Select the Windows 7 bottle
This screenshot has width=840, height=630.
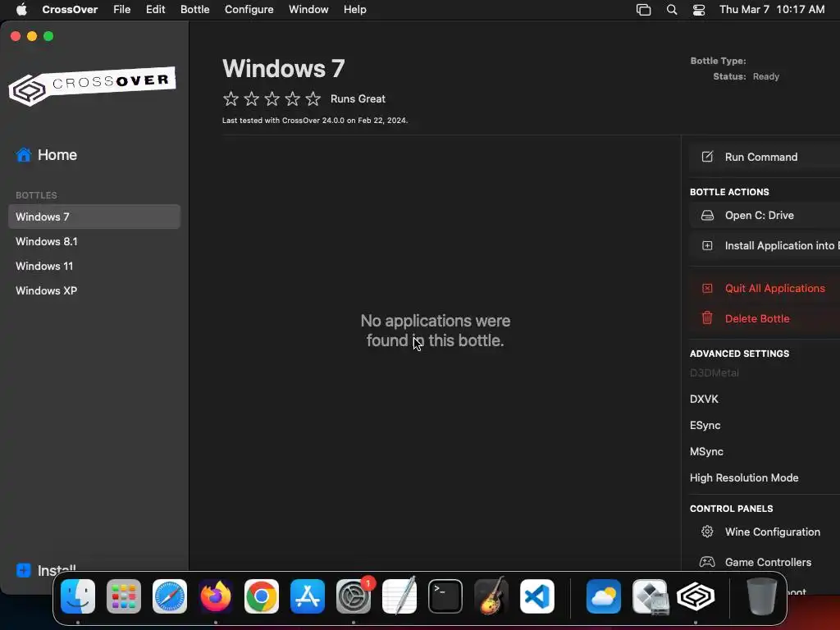(x=94, y=217)
